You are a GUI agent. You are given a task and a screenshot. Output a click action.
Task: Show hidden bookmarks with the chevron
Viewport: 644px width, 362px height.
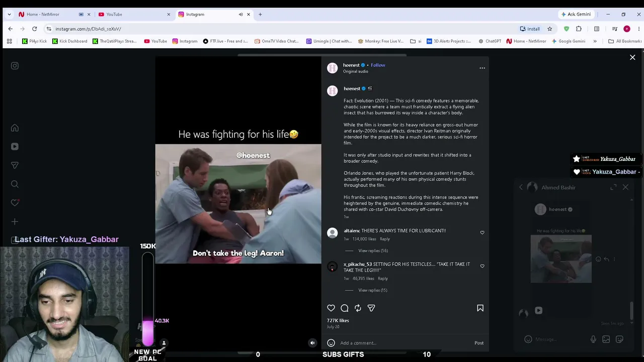(x=595, y=41)
